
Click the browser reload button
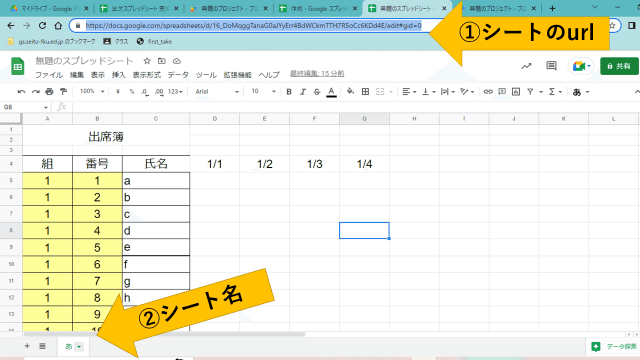pos(42,25)
